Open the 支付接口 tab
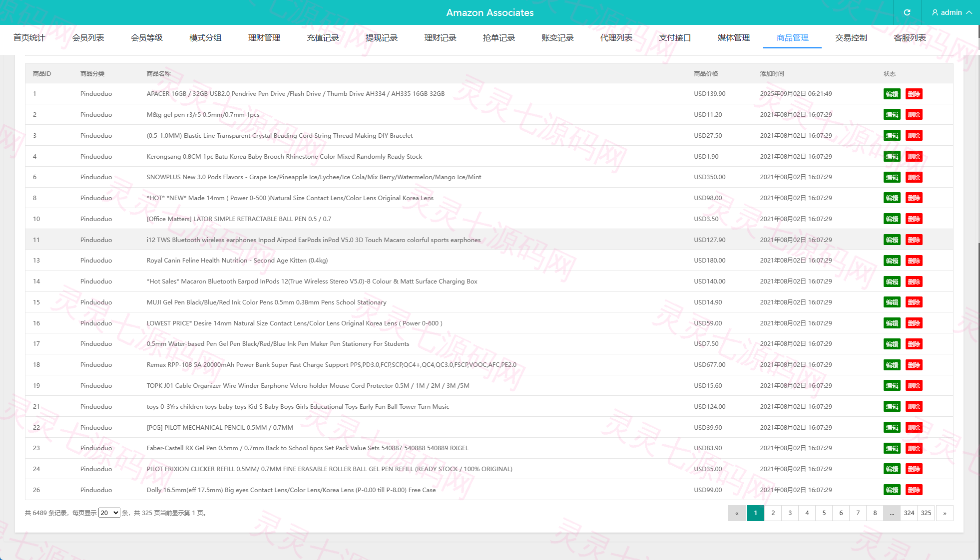 coord(675,38)
